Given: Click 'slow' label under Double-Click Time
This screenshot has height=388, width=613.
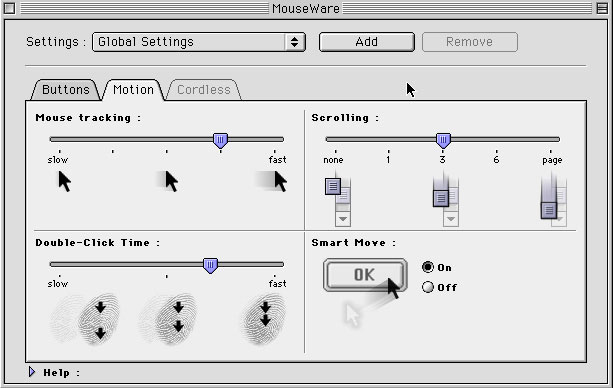Looking at the screenshot, I should (x=58, y=284).
